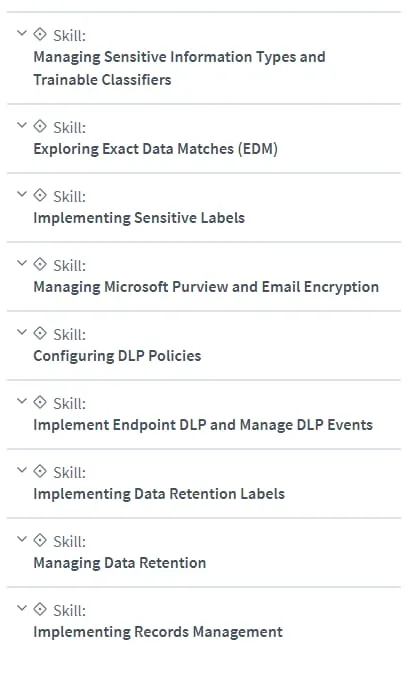Click skill icon for Configuring DLP Policies
Image resolution: width=416 pixels, height=675 pixels.
(40, 333)
